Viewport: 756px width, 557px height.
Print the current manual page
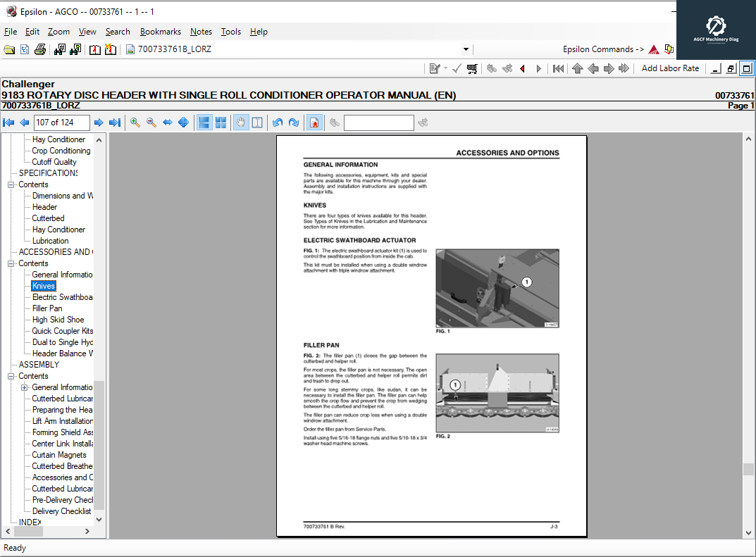pyautogui.click(x=41, y=49)
